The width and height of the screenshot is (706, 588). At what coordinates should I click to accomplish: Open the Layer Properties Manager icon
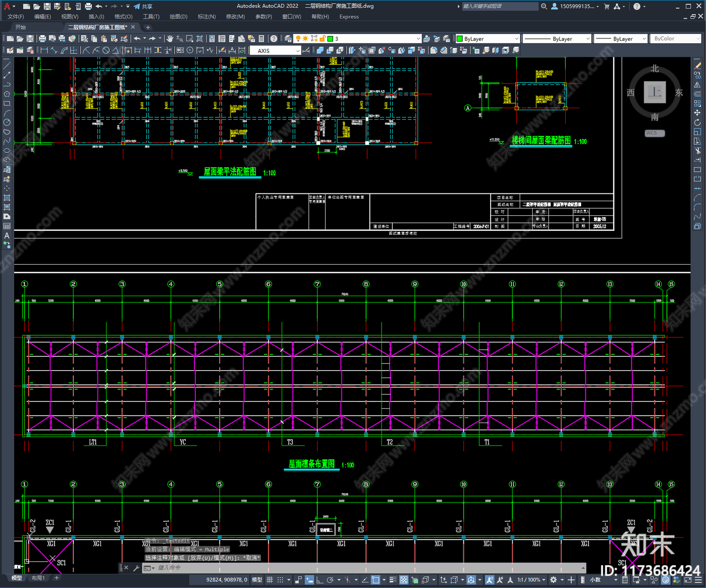point(288,39)
